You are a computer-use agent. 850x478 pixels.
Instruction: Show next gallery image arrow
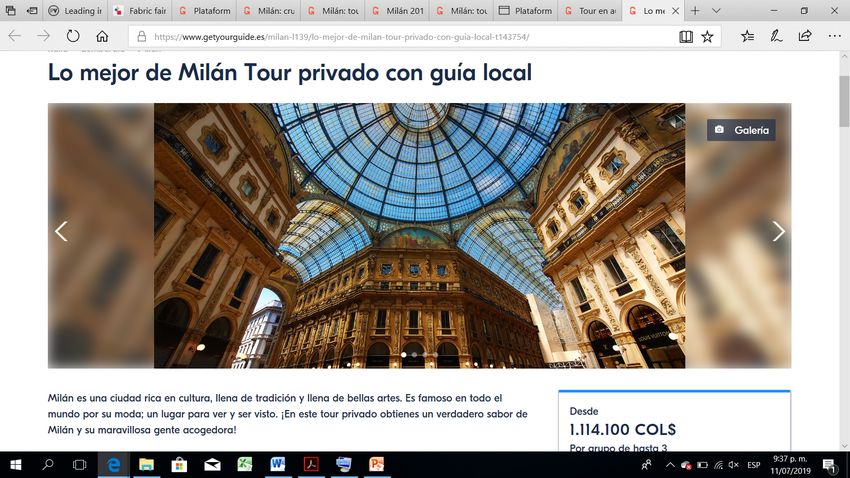tap(778, 231)
